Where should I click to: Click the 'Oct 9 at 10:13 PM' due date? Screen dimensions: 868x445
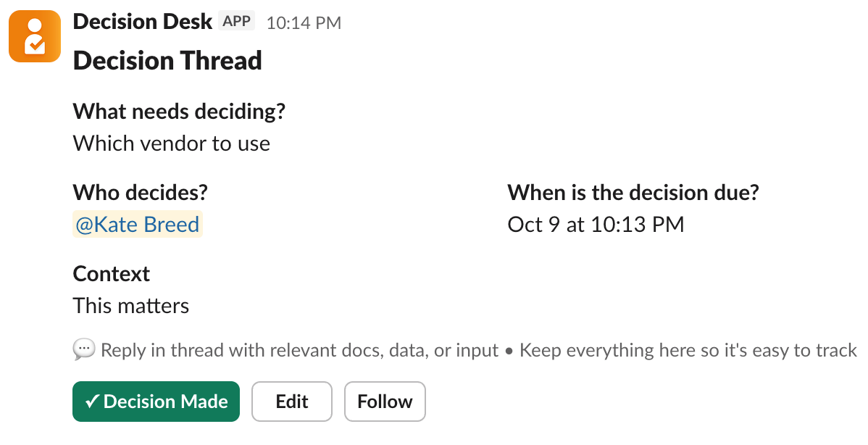[x=596, y=225]
